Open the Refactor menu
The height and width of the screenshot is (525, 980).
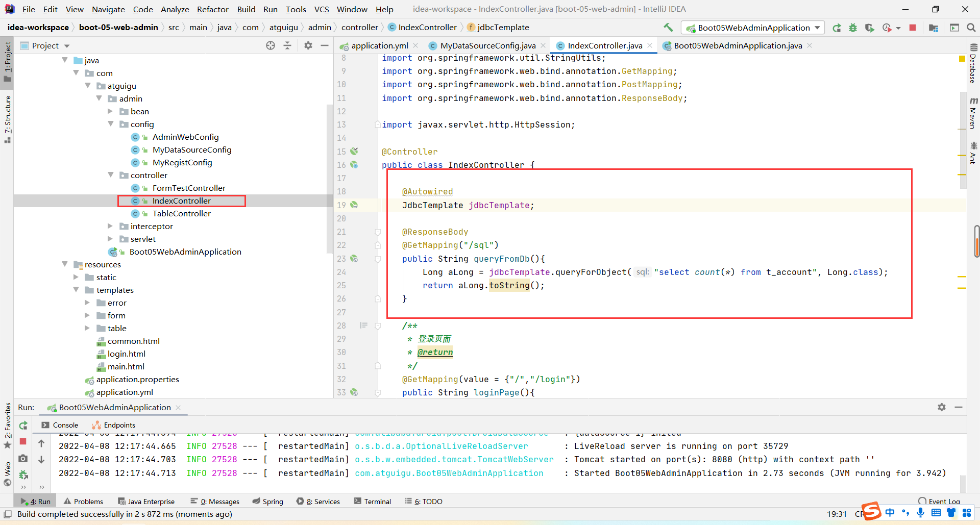pyautogui.click(x=212, y=9)
